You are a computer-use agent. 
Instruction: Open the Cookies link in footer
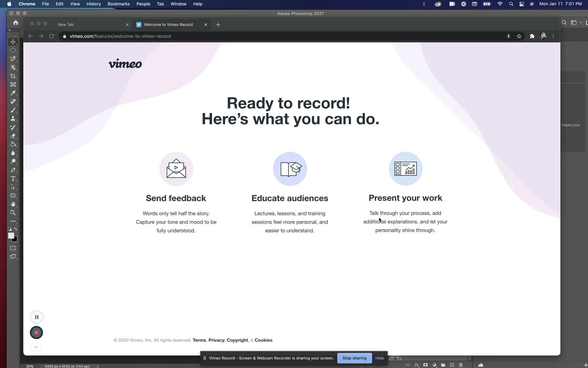pos(263,340)
